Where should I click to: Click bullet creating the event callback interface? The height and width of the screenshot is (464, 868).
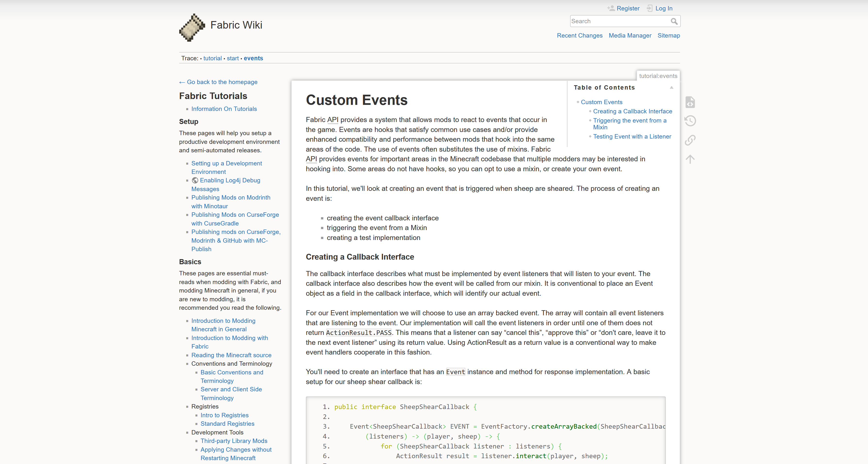click(x=383, y=218)
